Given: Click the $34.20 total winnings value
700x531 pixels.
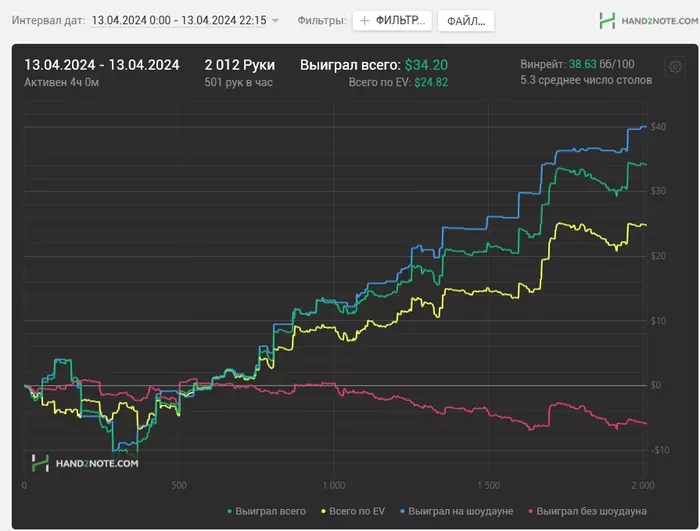Looking at the screenshot, I should [426, 65].
